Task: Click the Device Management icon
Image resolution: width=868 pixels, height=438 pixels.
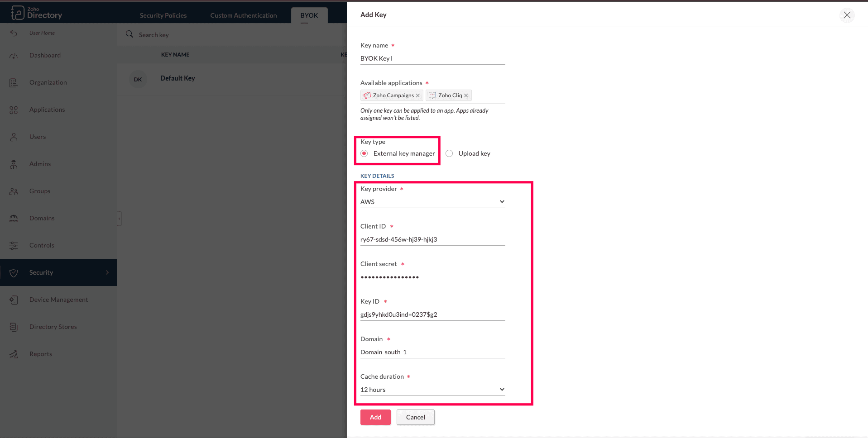Action: tap(14, 300)
